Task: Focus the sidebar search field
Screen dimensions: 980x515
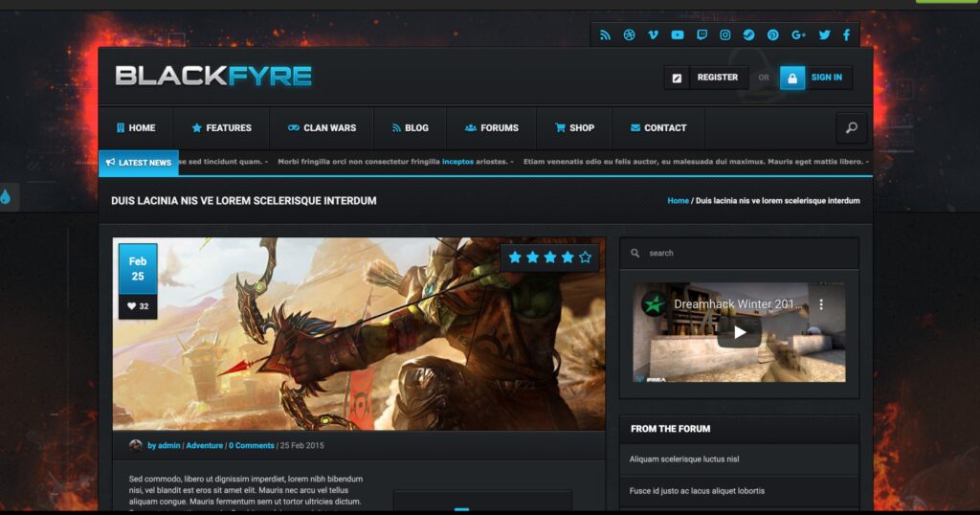Action: [739, 253]
